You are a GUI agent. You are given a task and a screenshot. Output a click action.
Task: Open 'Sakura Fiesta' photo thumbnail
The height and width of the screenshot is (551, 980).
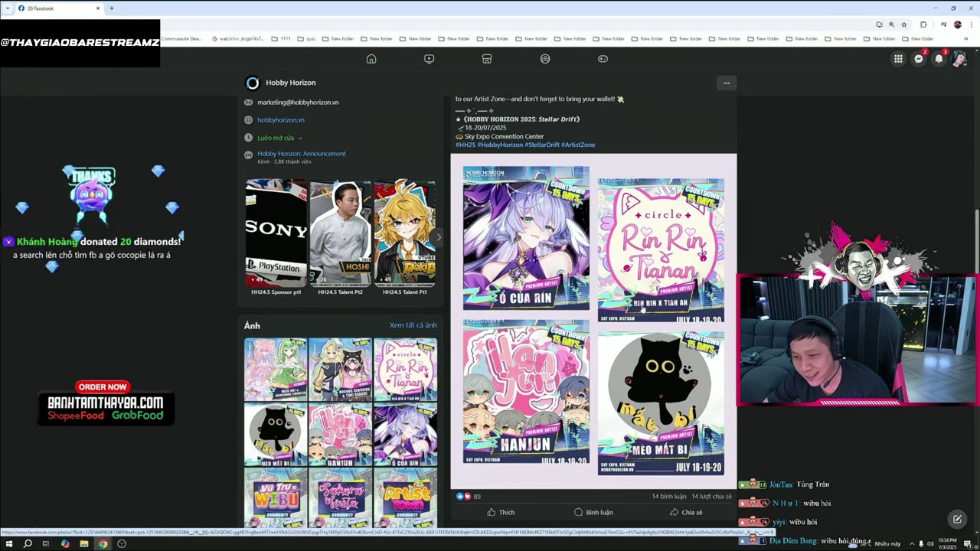(x=341, y=498)
